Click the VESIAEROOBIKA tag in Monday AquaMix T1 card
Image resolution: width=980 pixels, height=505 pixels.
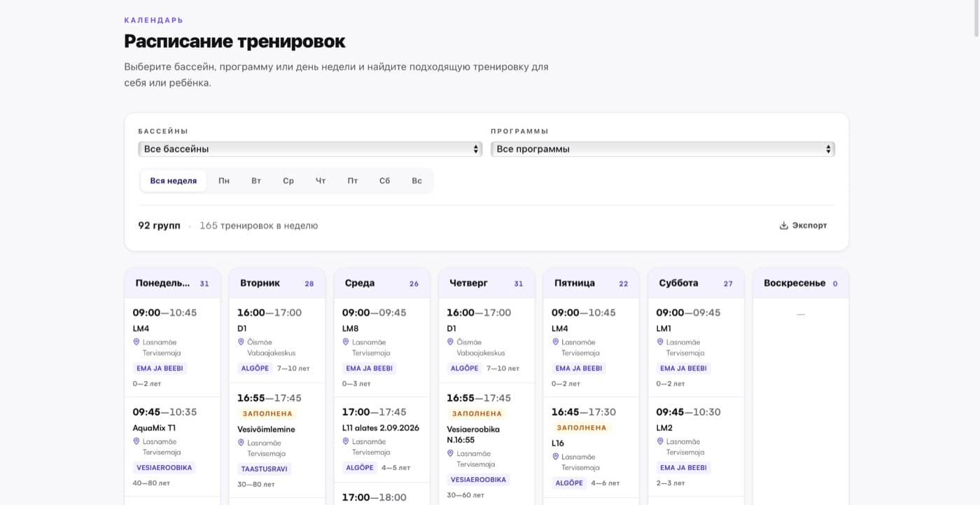tap(164, 468)
